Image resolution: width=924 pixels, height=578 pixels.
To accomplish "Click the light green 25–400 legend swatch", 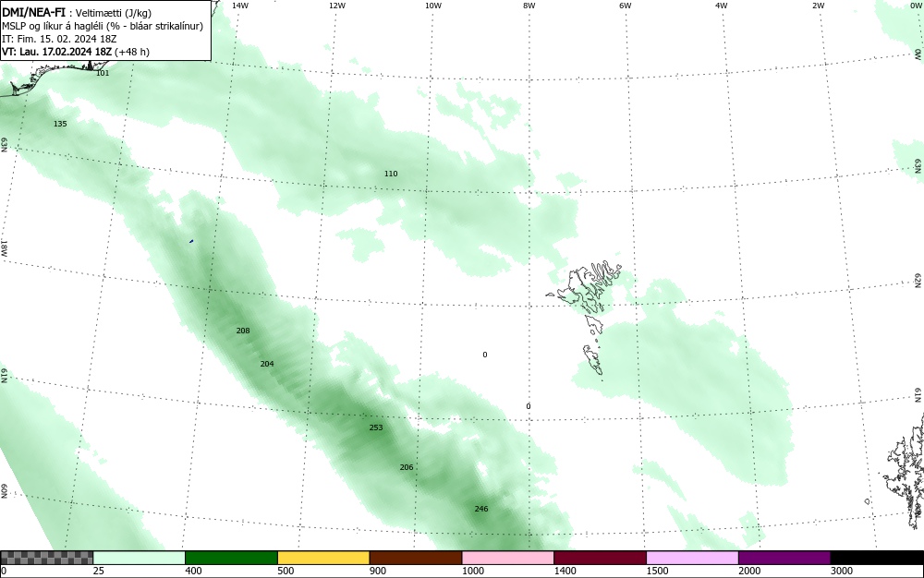I will tap(140, 558).
